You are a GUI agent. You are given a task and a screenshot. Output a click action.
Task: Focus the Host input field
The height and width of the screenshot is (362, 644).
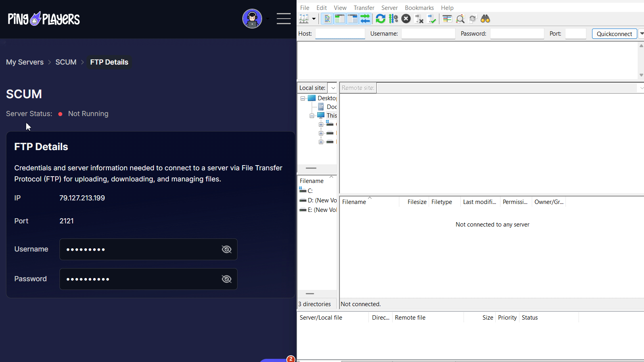pyautogui.click(x=340, y=34)
